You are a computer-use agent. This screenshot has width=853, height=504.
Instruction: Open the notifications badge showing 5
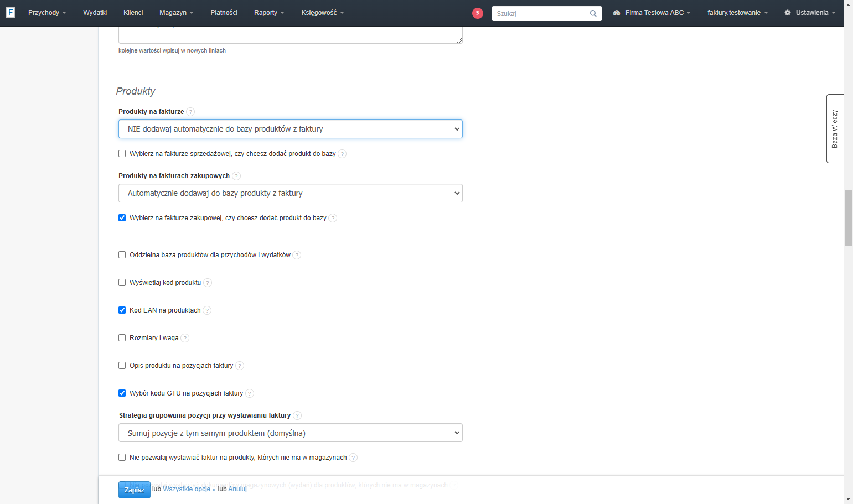pos(478,13)
